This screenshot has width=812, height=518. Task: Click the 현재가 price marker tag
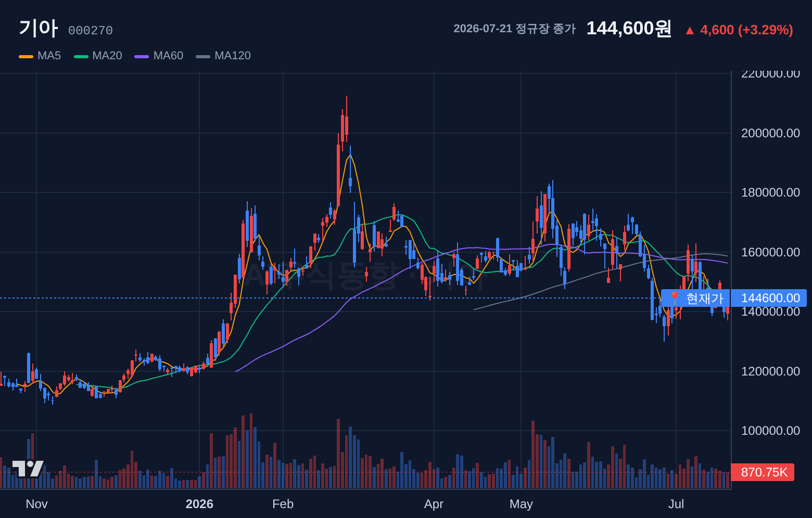click(x=696, y=298)
